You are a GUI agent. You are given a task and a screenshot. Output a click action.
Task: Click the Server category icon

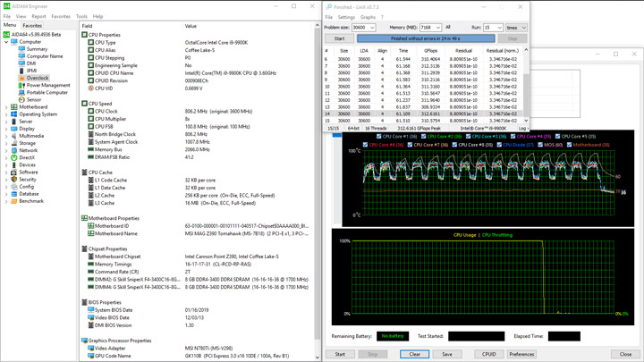14,122
